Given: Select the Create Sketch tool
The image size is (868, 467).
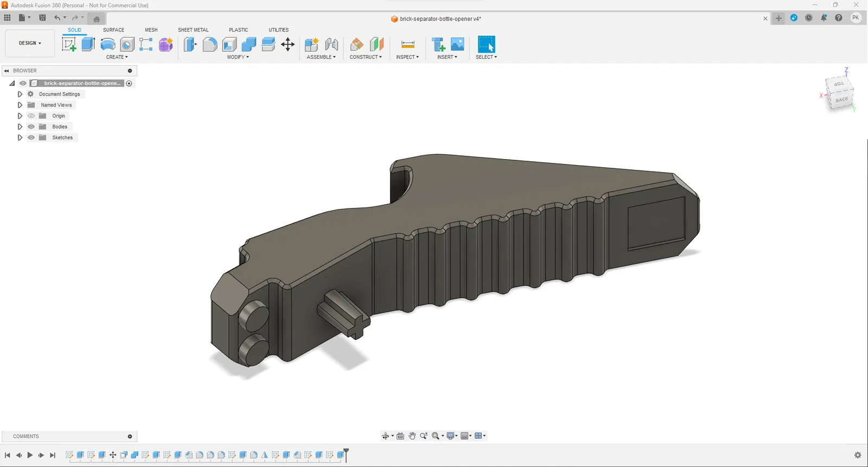Looking at the screenshot, I should (69, 45).
